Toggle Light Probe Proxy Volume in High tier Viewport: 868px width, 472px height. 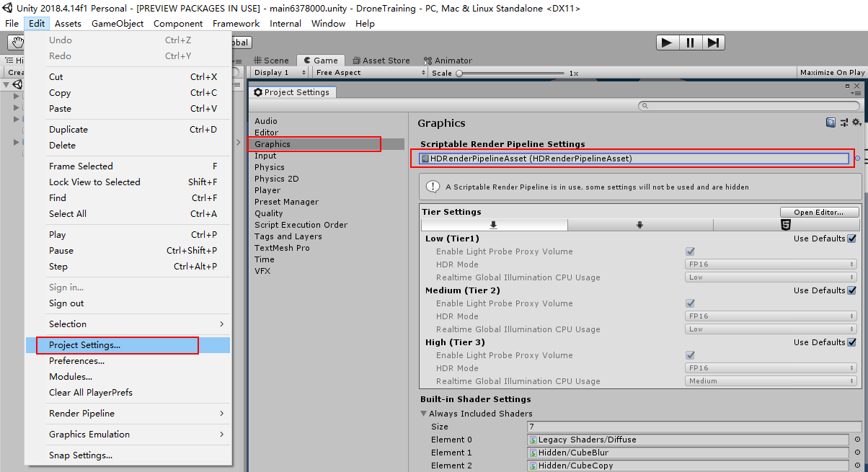[x=690, y=355]
